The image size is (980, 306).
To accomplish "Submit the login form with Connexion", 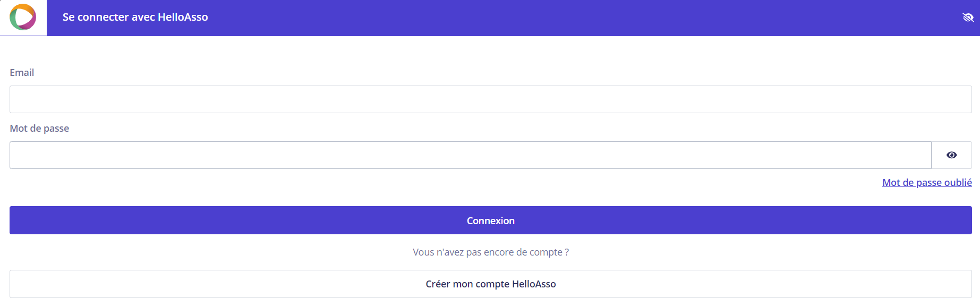I will (x=490, y=220).
